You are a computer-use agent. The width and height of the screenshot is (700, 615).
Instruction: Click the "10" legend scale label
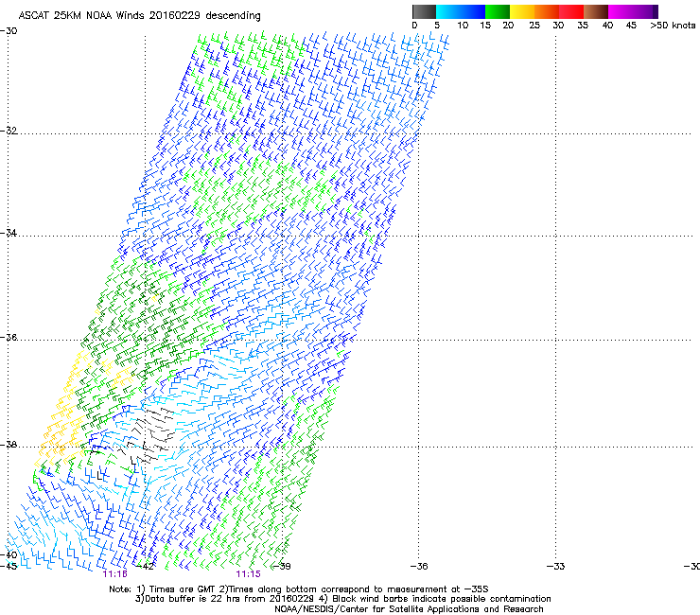click(x=463, y=26)
